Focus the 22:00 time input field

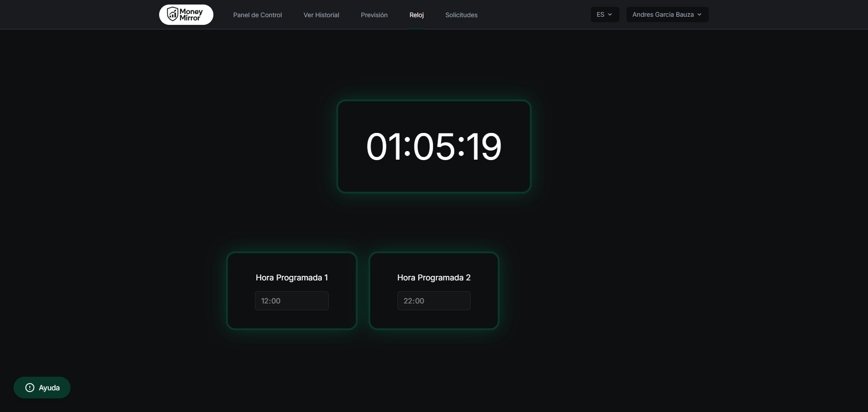(x=434, y=301)
